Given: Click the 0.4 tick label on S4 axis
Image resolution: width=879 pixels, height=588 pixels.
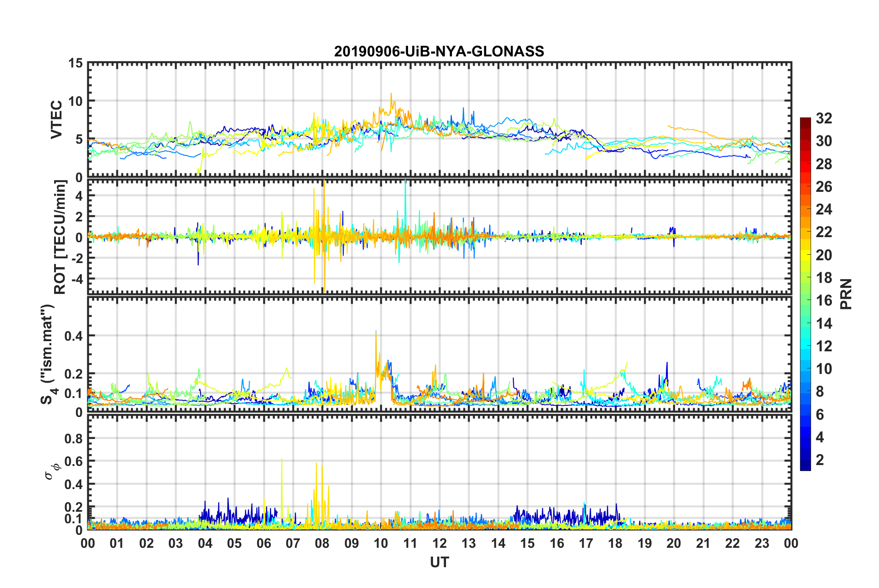Looking at the screenshot, I should [x=74, y=336].
